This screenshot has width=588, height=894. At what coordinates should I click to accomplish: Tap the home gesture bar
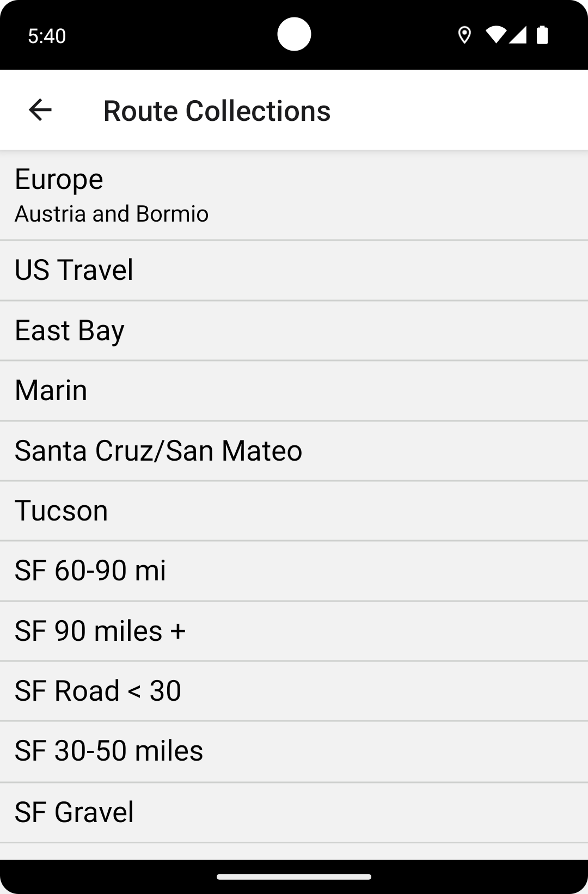click(x=294, y=877)
